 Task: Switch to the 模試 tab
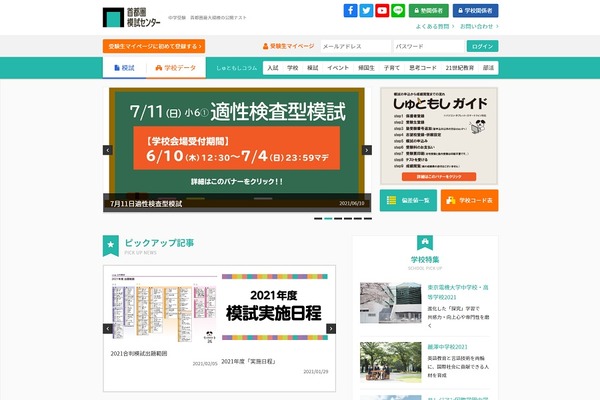(x=124, y=68)
